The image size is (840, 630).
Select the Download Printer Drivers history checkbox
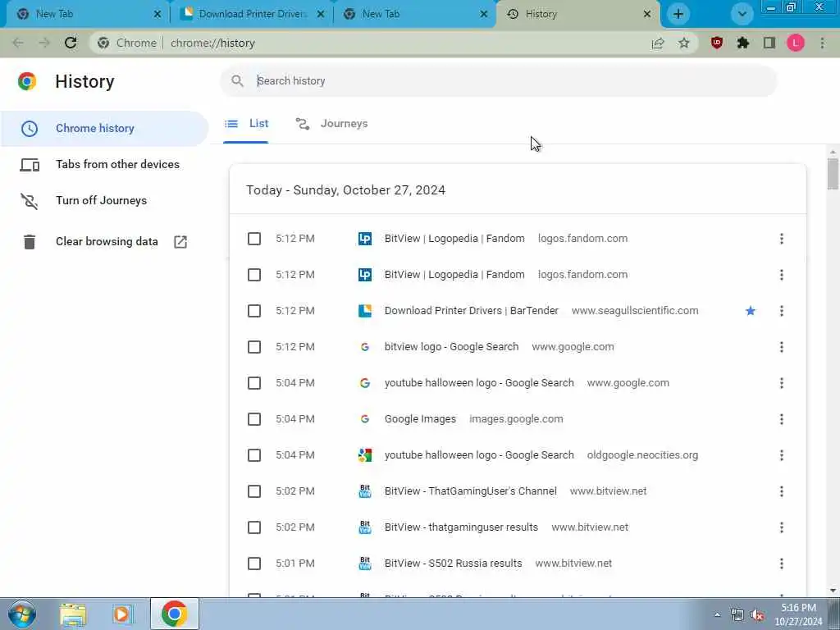tap(254, 311)
